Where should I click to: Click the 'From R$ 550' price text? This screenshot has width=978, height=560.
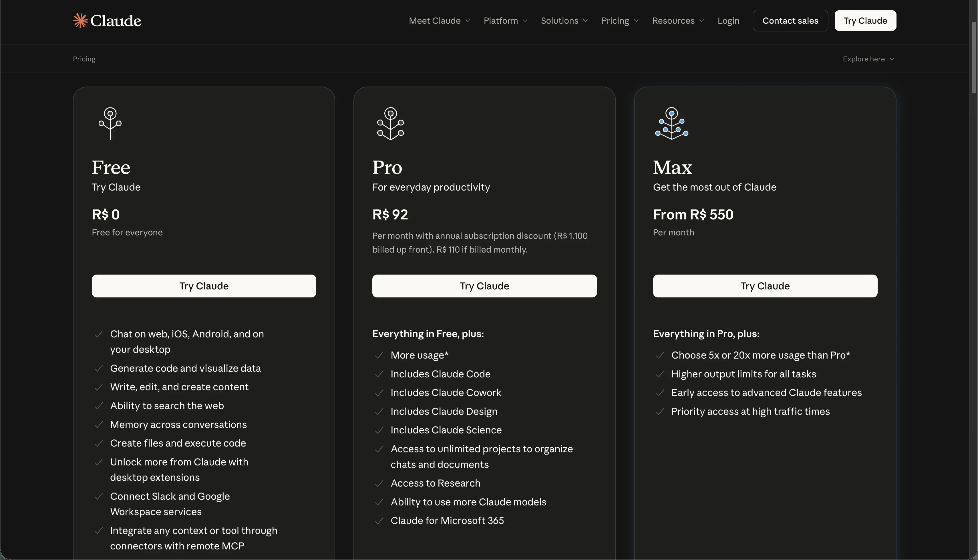[693, 215]
